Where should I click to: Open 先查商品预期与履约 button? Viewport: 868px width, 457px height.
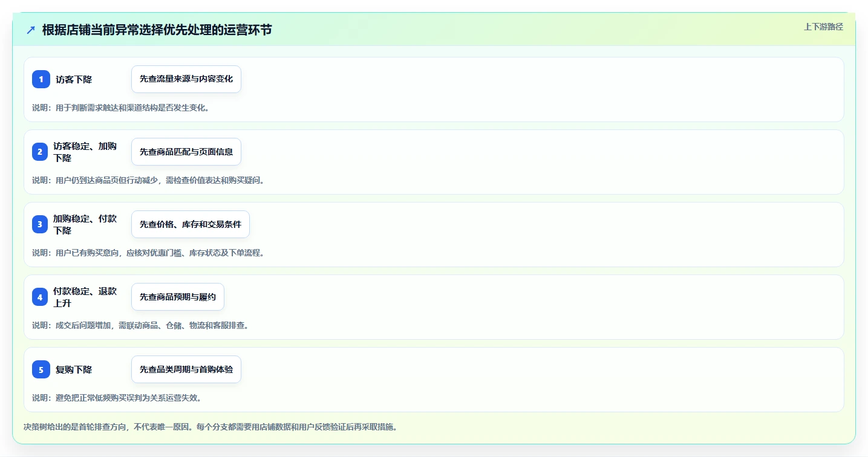point(178,297)
